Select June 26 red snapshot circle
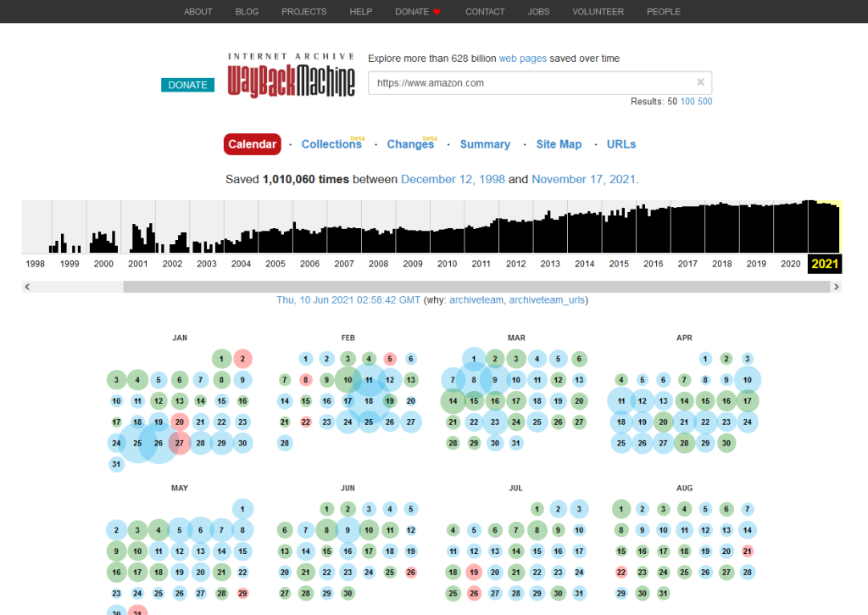Viewport: 868px width, 615px height. click(x=411, y=572)
